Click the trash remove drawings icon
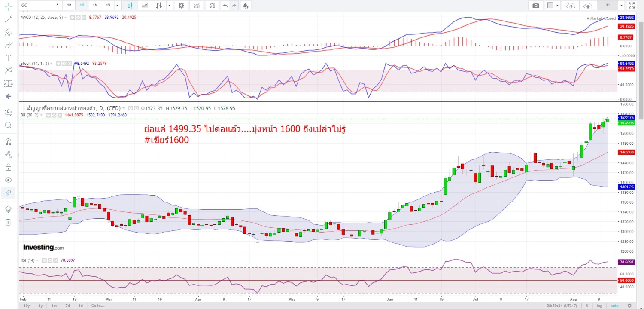 tap(8, 222)
